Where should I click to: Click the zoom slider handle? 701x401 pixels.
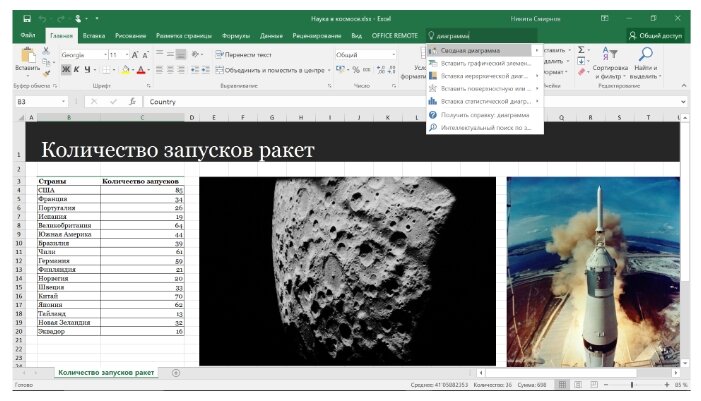(632, 384)
